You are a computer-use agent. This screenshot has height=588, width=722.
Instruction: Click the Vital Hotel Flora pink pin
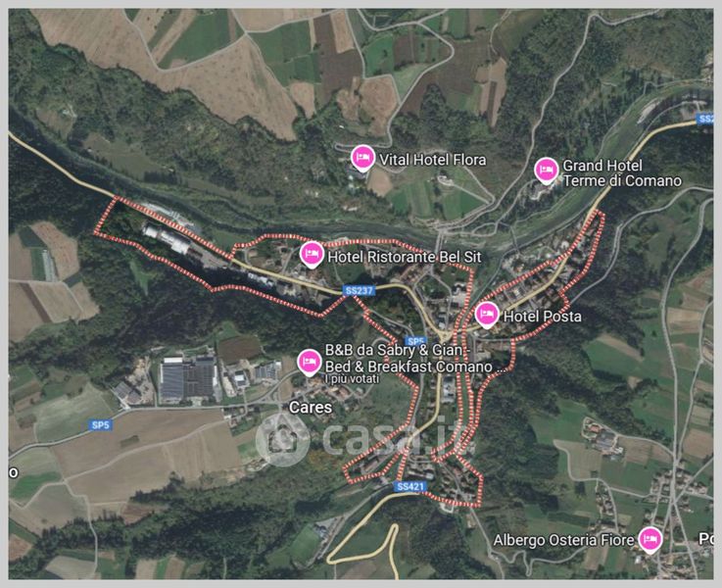point(362,158)
